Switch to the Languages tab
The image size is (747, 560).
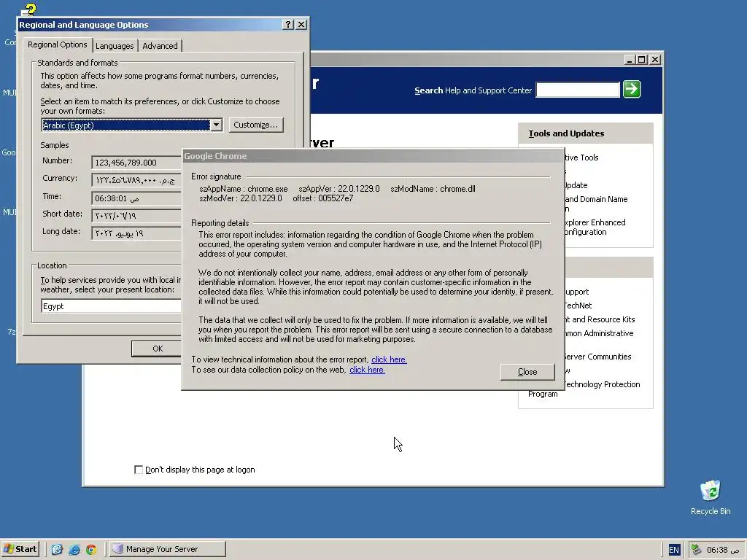tap(115, 46)
